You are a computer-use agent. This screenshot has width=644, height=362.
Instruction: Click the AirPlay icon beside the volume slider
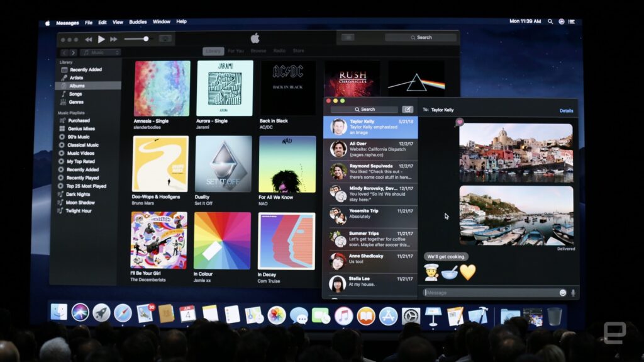click(165, 38)
